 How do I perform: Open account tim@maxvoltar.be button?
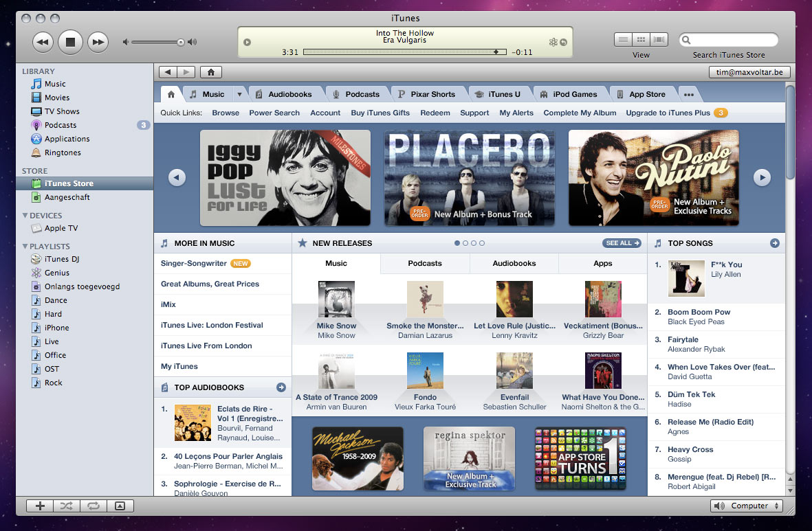[749, 72]
